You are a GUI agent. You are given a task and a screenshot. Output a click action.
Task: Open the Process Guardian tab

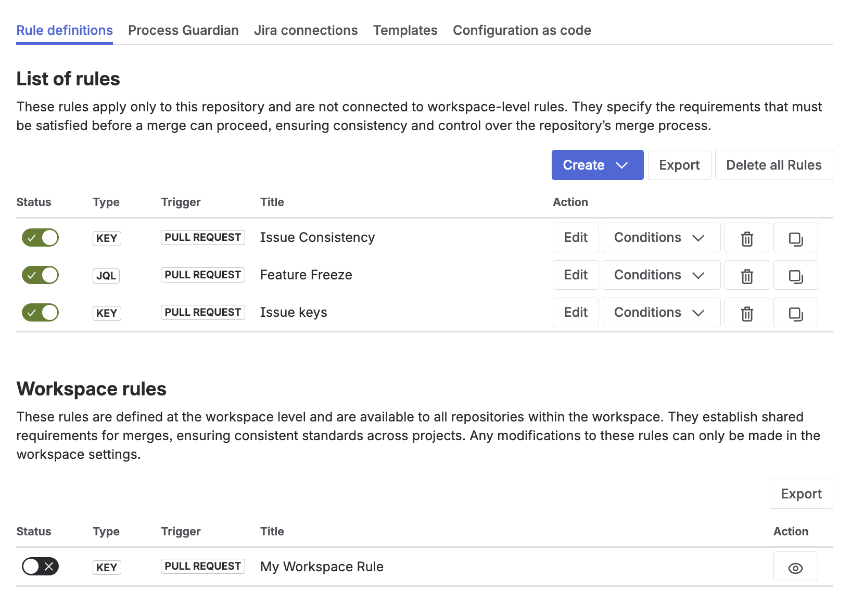183,30
